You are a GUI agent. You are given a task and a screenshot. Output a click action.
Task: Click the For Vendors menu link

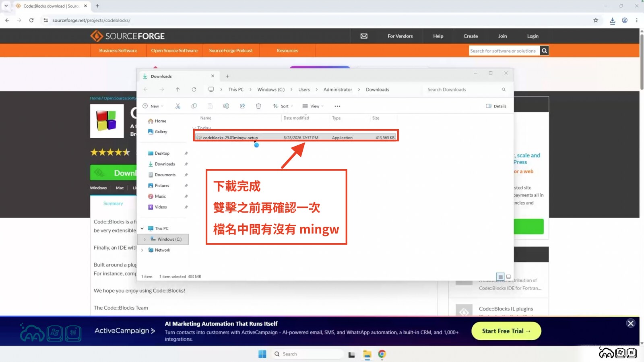coord(400,36)
